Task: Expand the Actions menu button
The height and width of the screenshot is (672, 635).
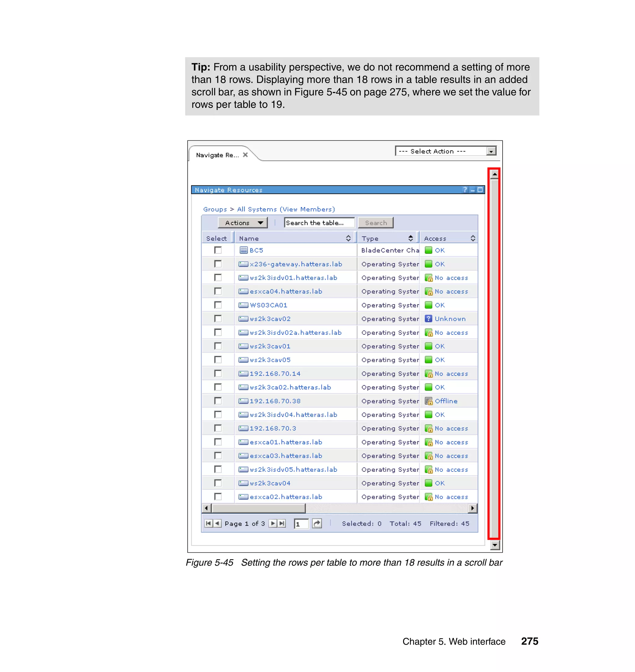Action: click(x=243, y=223)
